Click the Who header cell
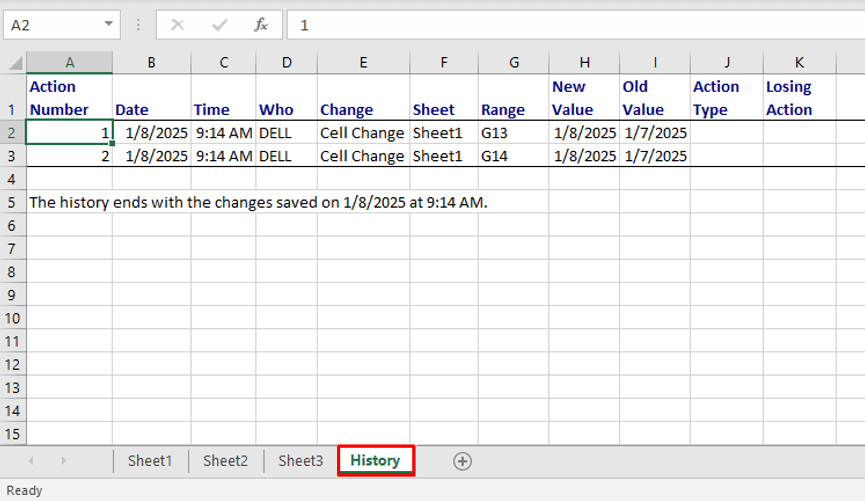 pyautogui.click(x=287, y=98)
